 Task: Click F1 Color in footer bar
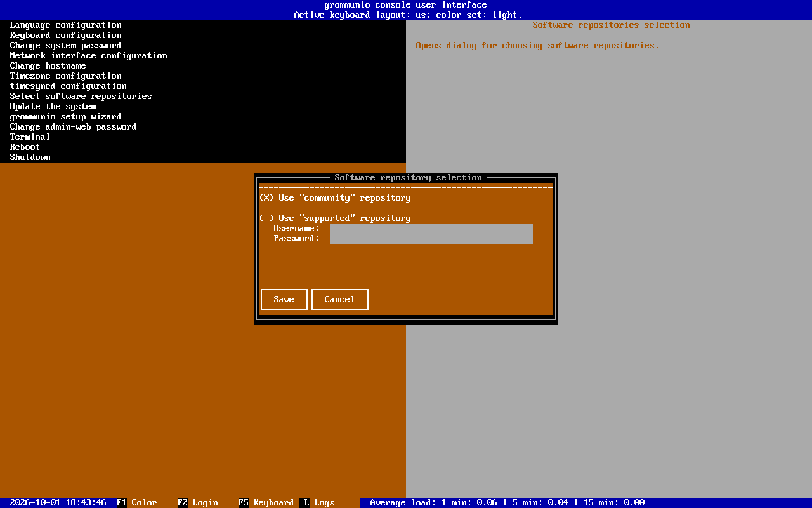click(x=137, y=503)
